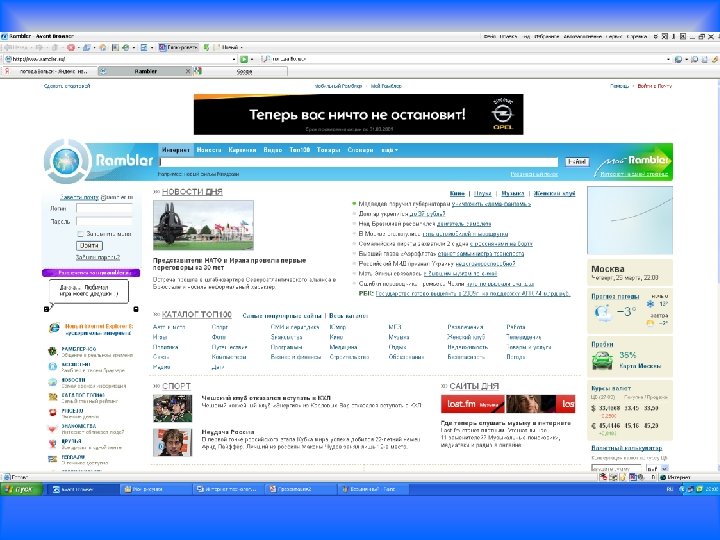Open the НОВОСТИ ДНЯ heading link
This screenshot has height=540, width=720.
pyautogui.click(x=192, y=192)
